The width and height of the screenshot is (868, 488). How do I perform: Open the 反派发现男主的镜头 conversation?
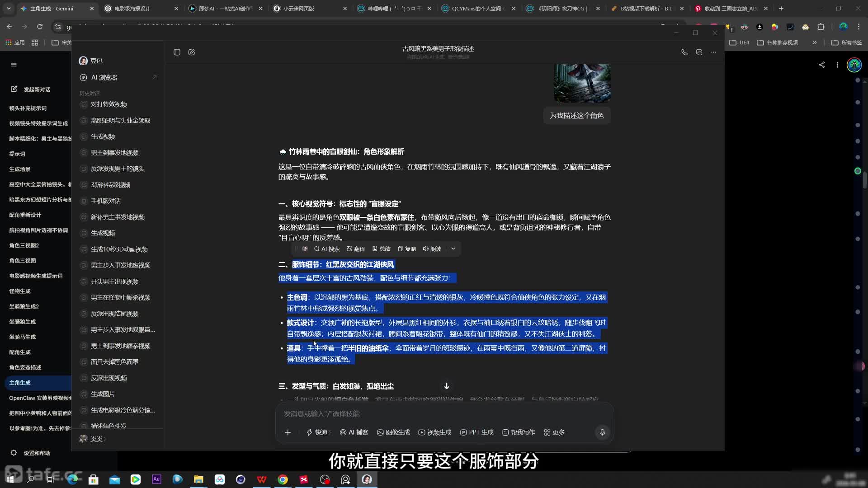pos(118,169)
